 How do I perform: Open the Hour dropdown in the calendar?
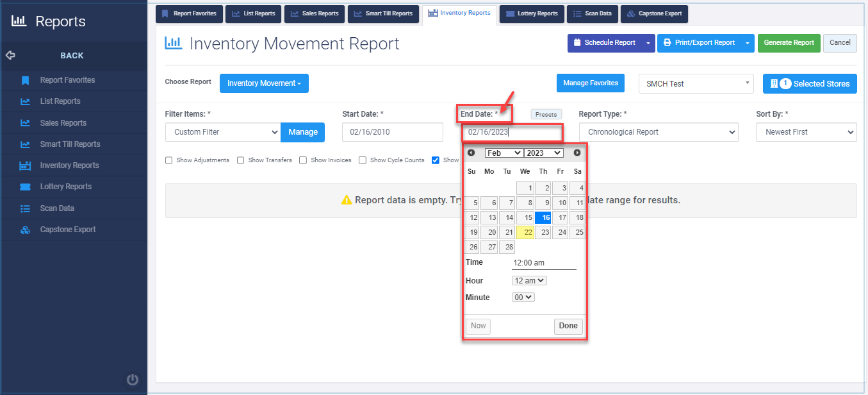[529, 280]
